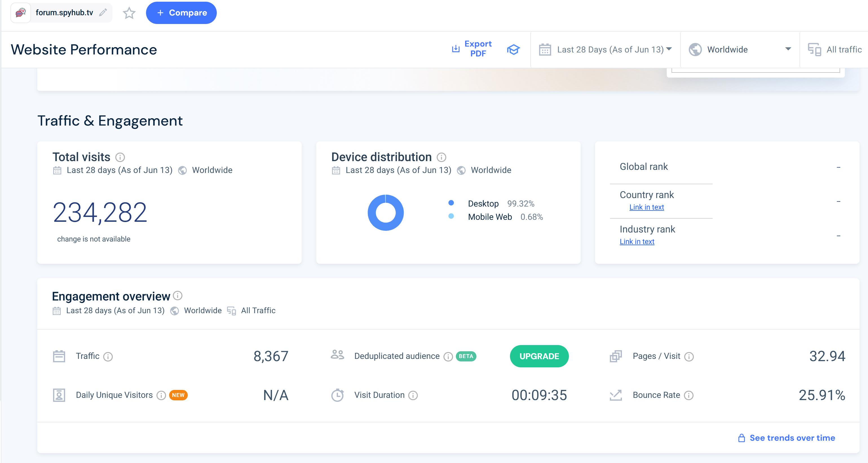Open the Pages / Visit info tooltip icon

click(x=689, y=356)
